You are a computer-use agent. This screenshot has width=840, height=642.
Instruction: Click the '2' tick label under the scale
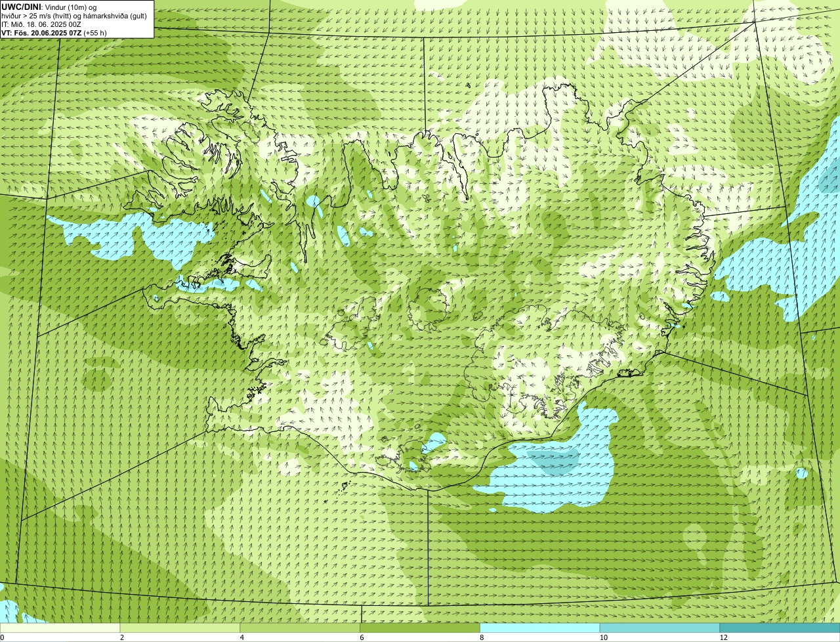pos(122,637)
